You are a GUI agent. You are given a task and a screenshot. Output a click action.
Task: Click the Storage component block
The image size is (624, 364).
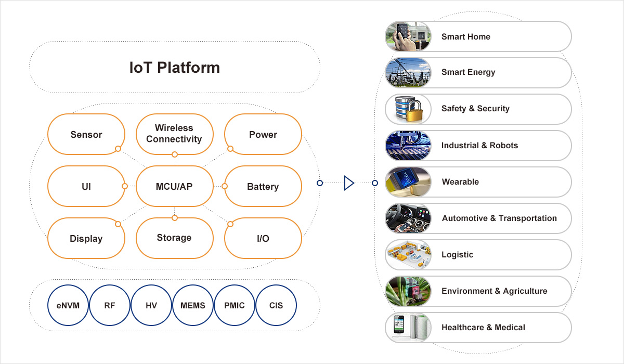point(174,238)
